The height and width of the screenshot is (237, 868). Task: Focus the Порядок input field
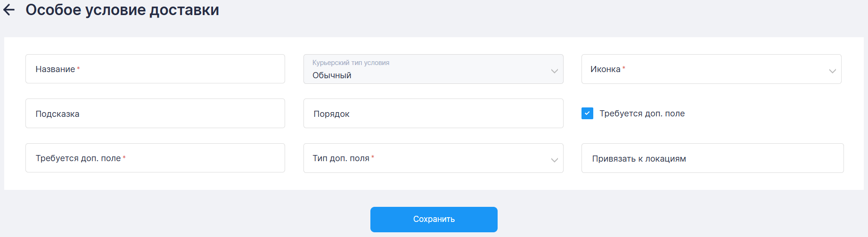433,114
